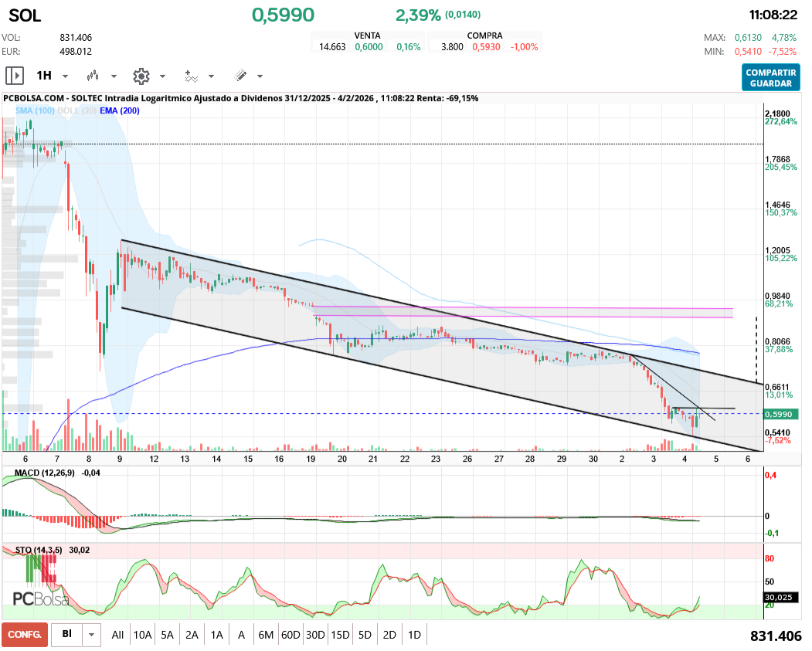Select the 6M timeframe tab

pyautogui.click(x=266, y=634)
